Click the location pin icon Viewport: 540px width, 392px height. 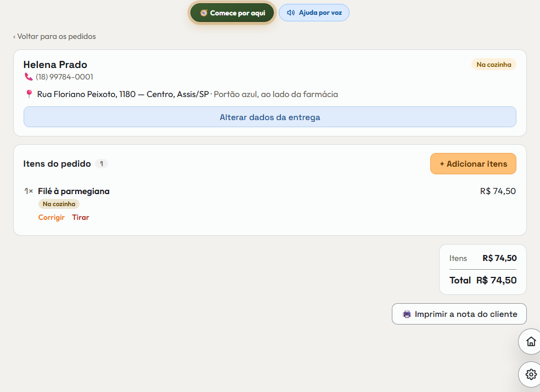tap(29, 94)
